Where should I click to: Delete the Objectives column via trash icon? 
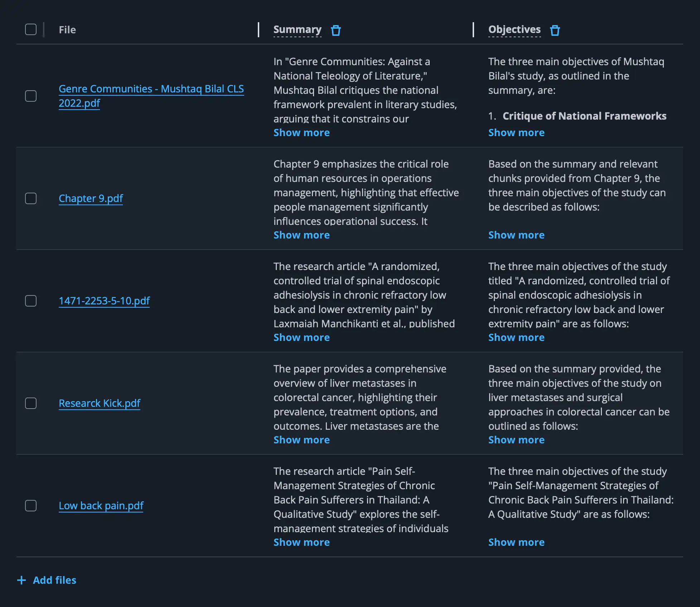pyautogui.click(x=555, y=30)
